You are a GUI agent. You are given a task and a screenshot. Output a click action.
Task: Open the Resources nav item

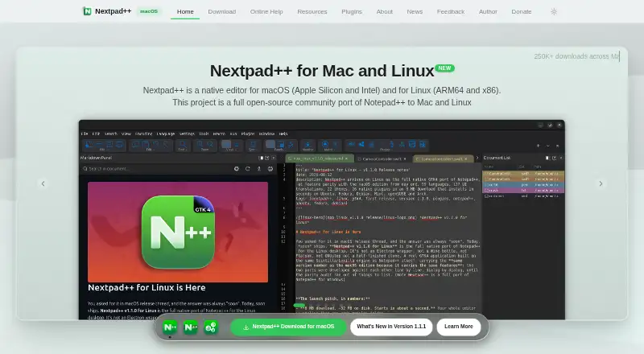click(x=312, y=11)
